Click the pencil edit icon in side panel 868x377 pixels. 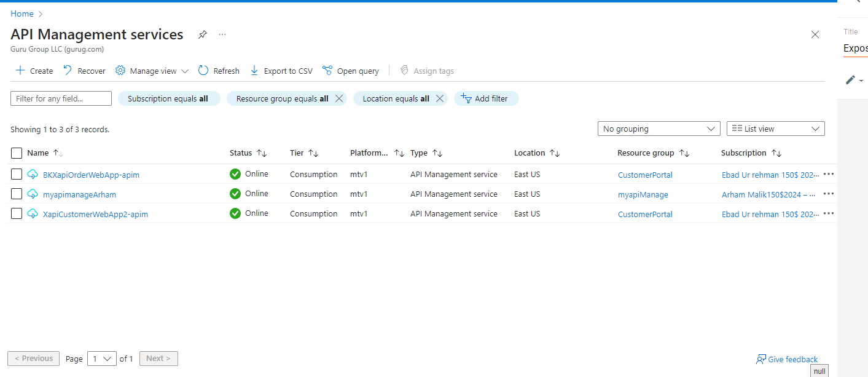coord(851,80)
